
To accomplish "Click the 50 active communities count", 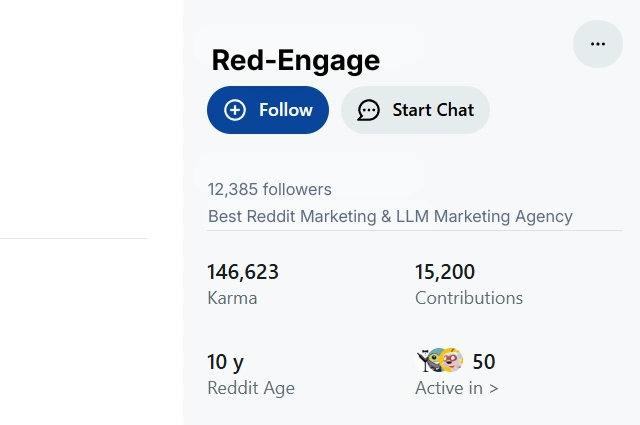I will [484, 362].
